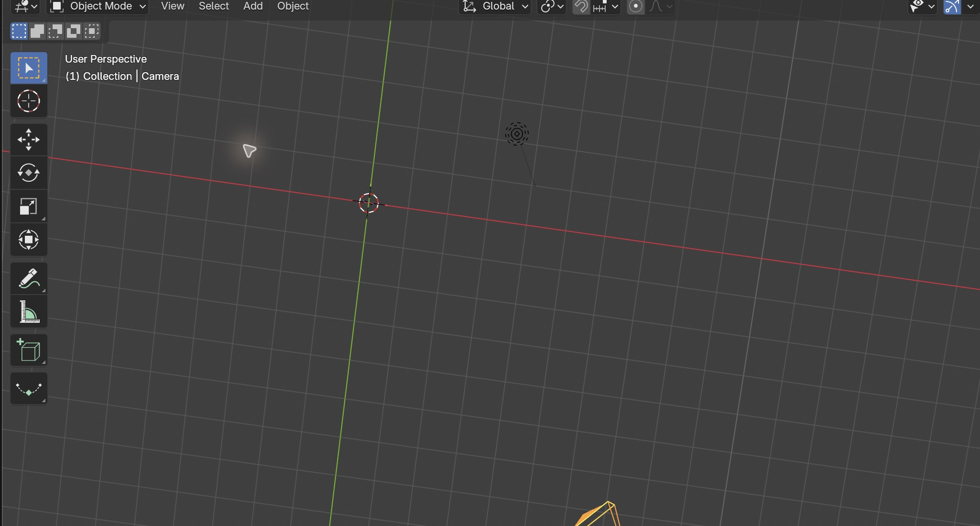Activate the Transform tool

pos(29,240)
